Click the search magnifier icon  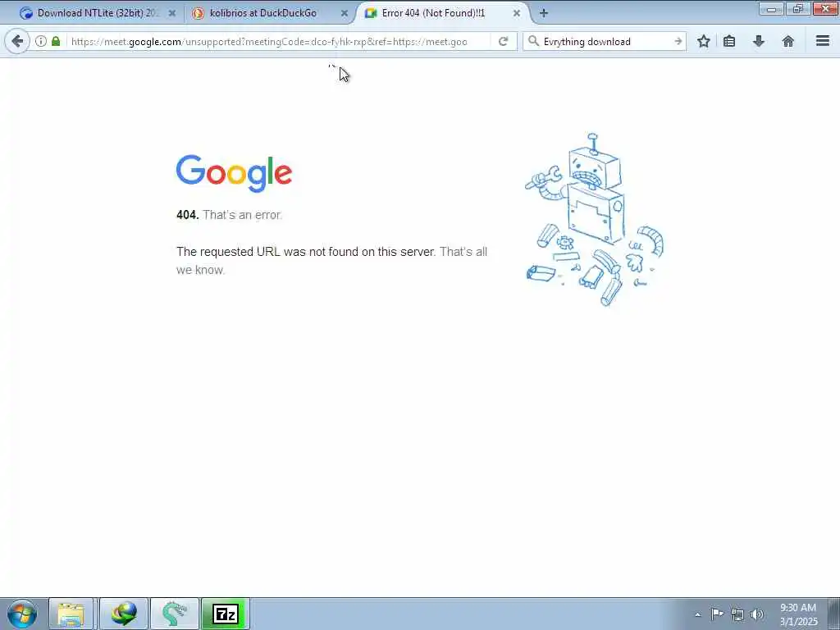pos(533,41)
